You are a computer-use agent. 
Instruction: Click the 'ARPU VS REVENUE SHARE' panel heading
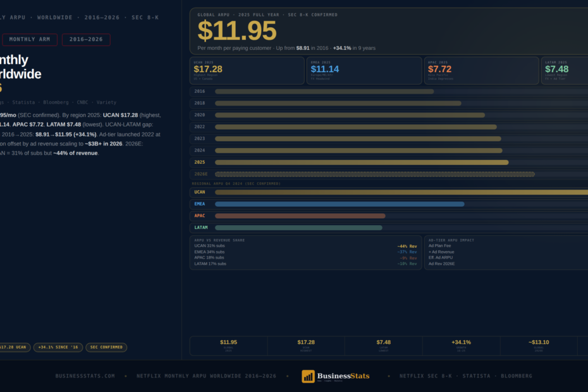(219, 240)
